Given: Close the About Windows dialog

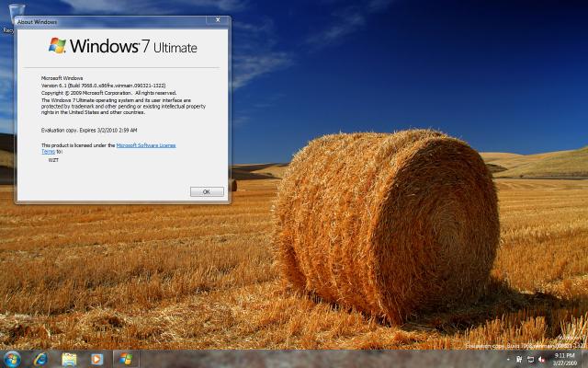Looking at the screenshot, I should (x=218, y=19).
